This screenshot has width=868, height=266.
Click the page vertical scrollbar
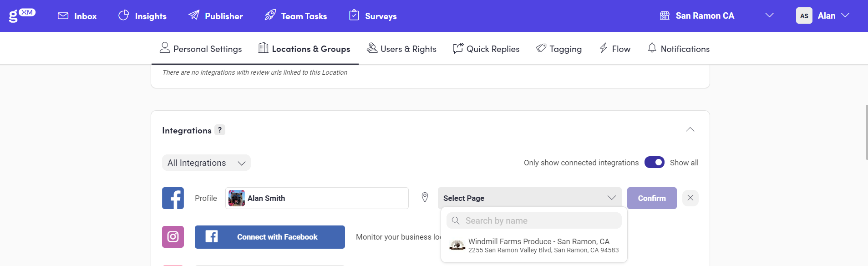[x=866, y=132]
